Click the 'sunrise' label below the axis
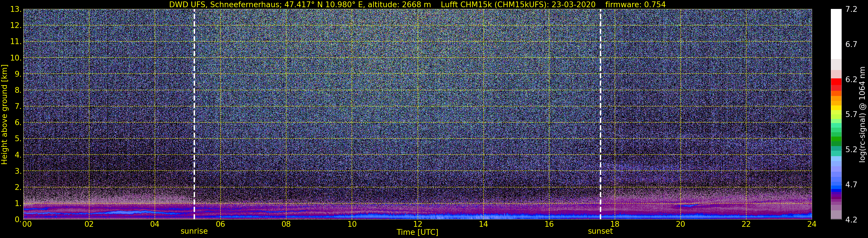The width and height of the screenshot is (868, 238). pyautogui.click(x=194, y=231)
